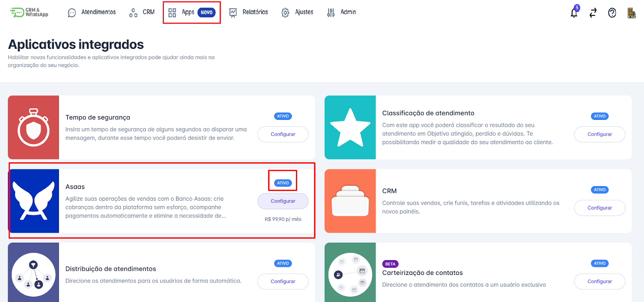Open the Admin menu

342,13
